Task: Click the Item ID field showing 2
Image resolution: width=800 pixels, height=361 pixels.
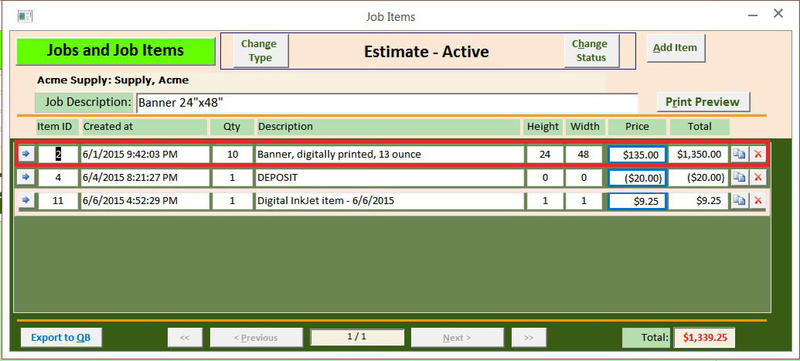Action: [58, 154]
